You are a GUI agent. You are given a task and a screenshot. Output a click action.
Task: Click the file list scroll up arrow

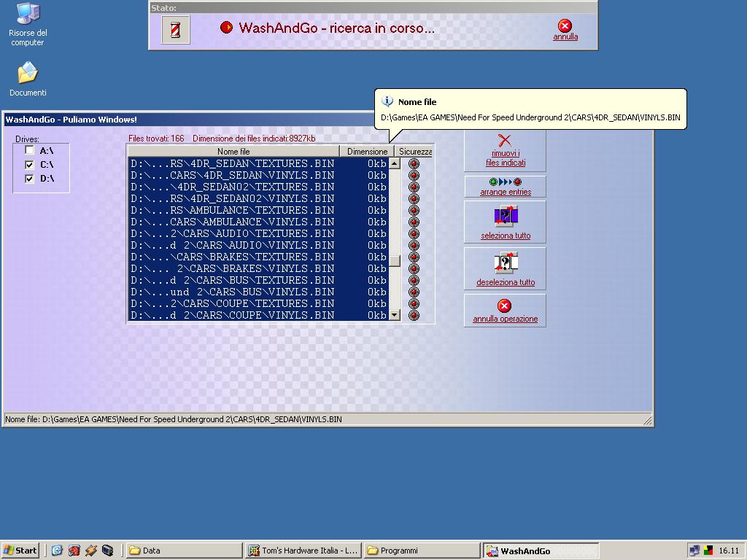pyautogui.click(x=395, y=163)
